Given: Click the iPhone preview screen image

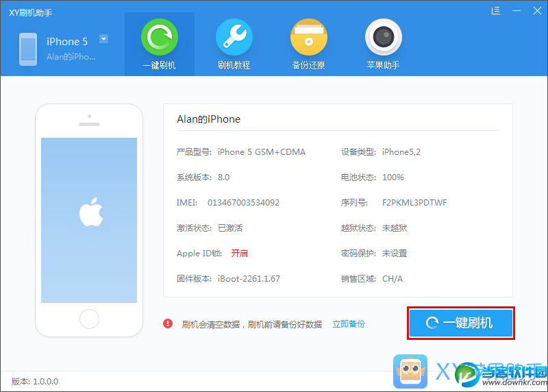Looking at the screenshot, I should click(89, 220).
